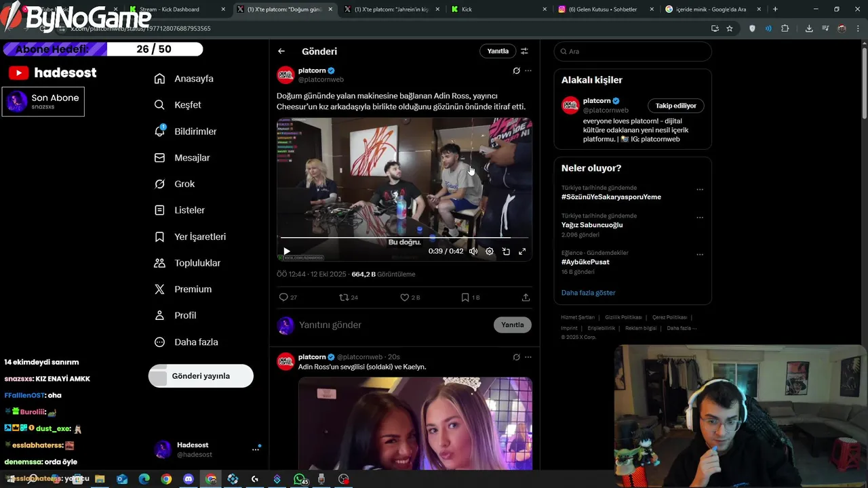The image size is (868, 488).
Task: Open #AybükePusat trend
Action: [x=585, y=262]
